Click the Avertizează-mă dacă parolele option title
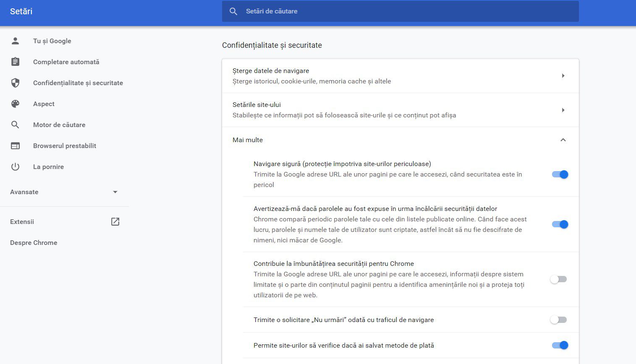Viewport: 636px width, 364px height. click(x=375, y=209)
